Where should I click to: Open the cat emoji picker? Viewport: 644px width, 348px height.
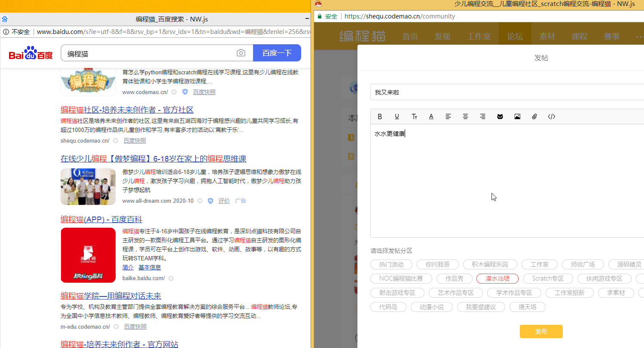pyautogui.click(x=500, y=116)
